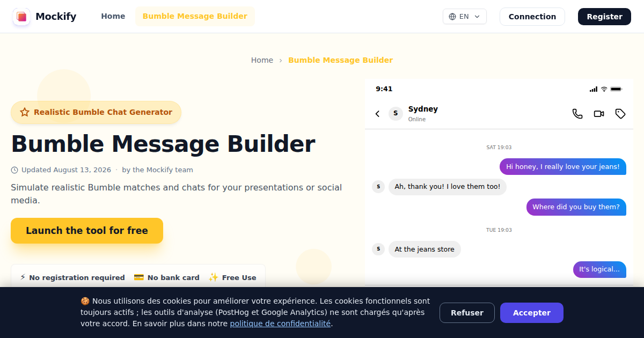
Task: Click Refuser to decline cookies
Action: tap(467, 313)
